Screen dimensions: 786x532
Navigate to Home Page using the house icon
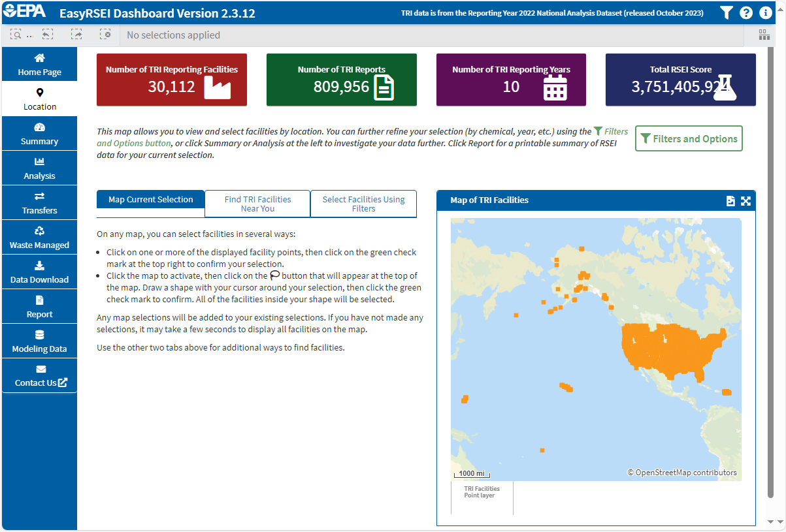click(x=39, y=63)
